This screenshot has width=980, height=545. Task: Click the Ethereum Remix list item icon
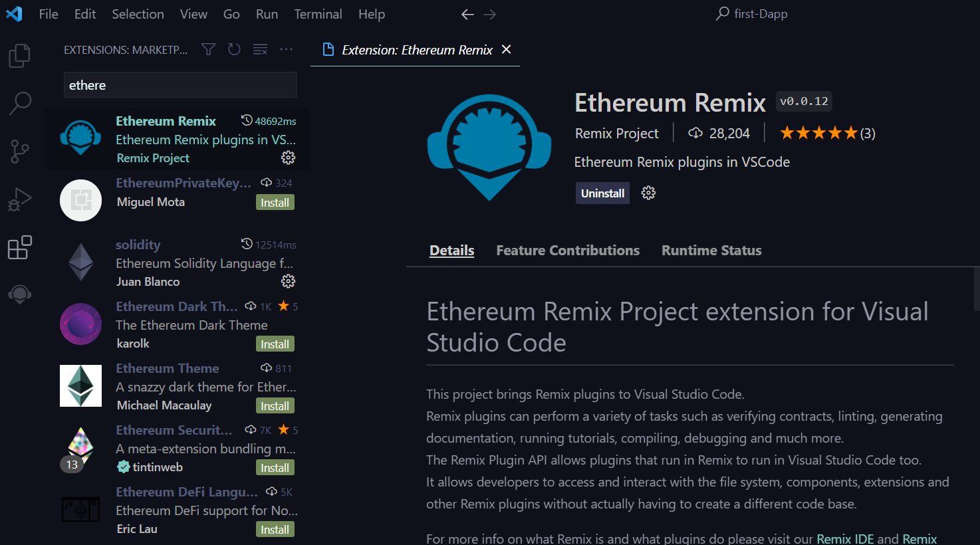point(80,138)
